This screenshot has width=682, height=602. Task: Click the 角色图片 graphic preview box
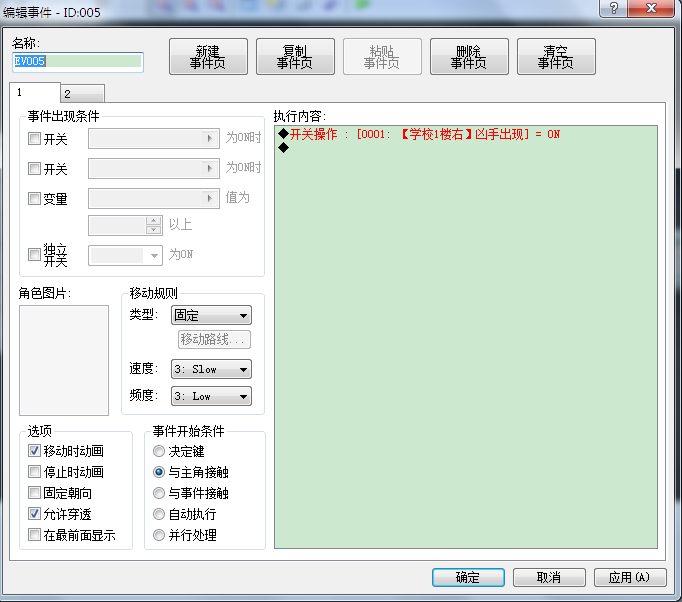[x=64, y=360]
